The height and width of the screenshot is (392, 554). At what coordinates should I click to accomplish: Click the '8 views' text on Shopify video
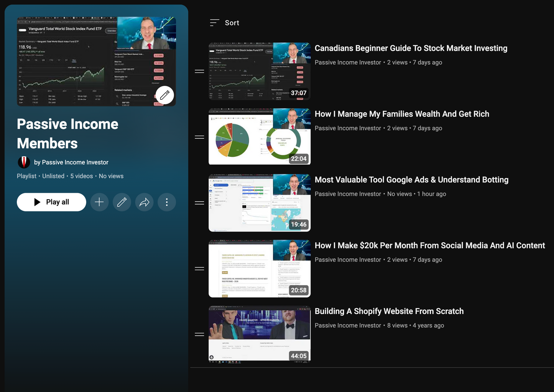point(397,325)
